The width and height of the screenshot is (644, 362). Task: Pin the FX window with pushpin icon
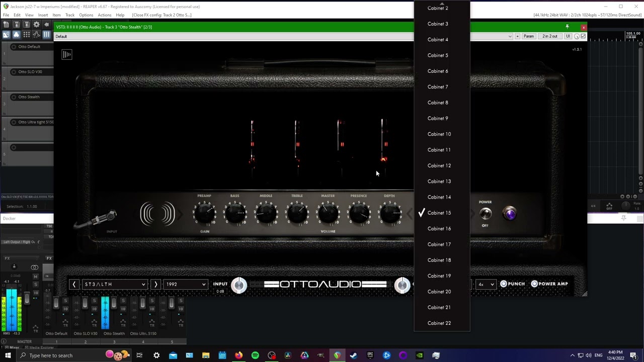tap(567, 27)
